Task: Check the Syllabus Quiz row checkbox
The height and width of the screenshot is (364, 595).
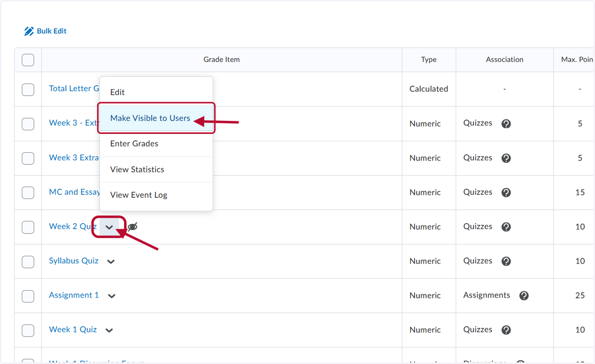Action: [28, 261]
